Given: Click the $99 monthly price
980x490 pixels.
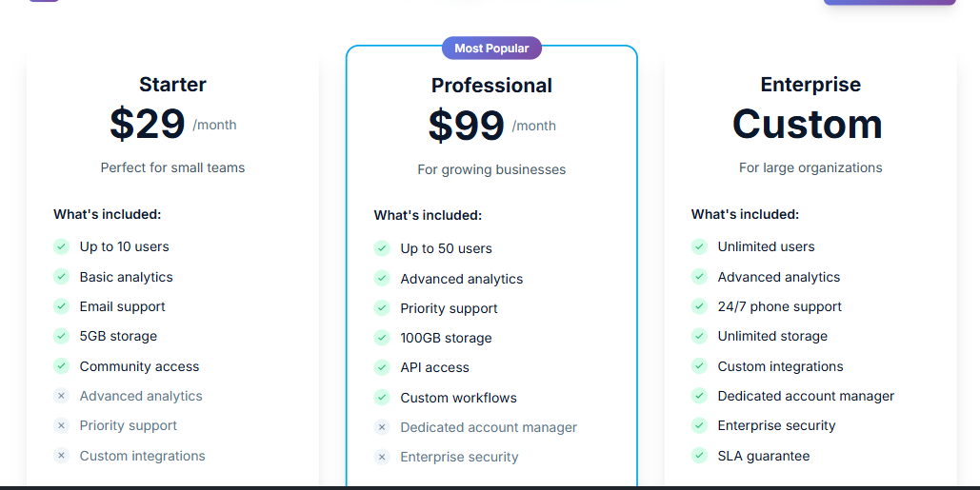Looking at the screenshot, I should click(x=467, y=126).
